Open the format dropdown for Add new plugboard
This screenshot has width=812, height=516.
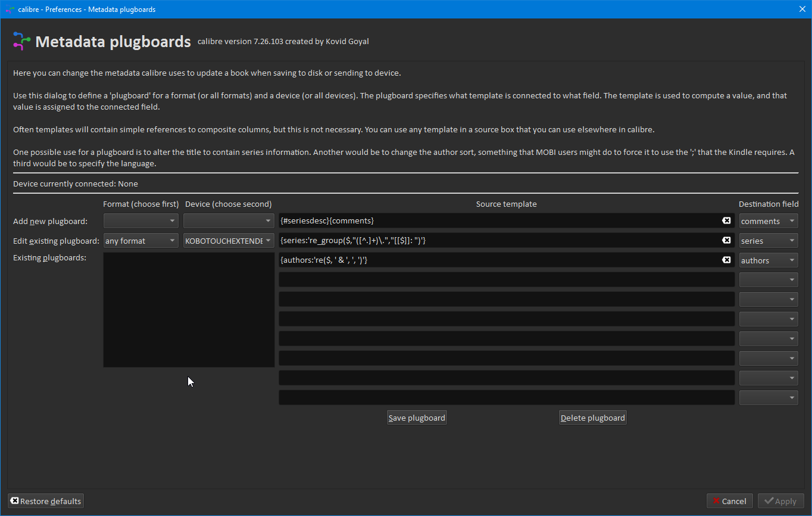click(x=140, y=221)
